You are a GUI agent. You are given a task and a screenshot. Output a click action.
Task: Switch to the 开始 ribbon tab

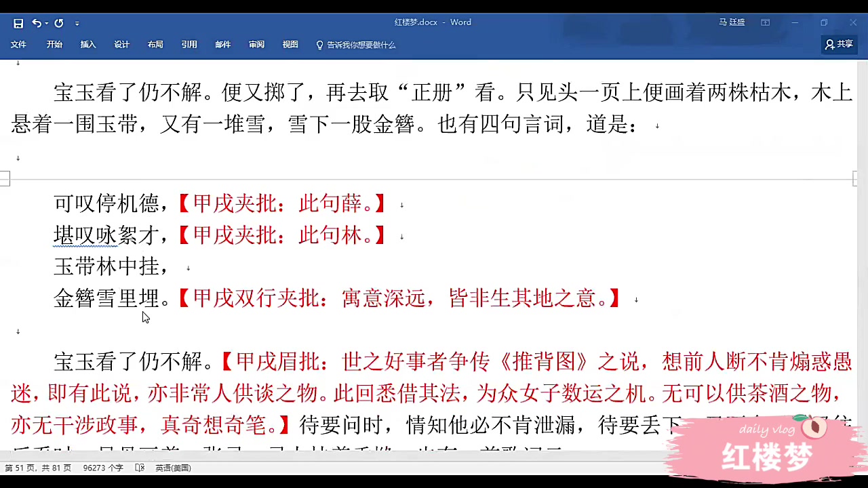(x=54, y=45)
